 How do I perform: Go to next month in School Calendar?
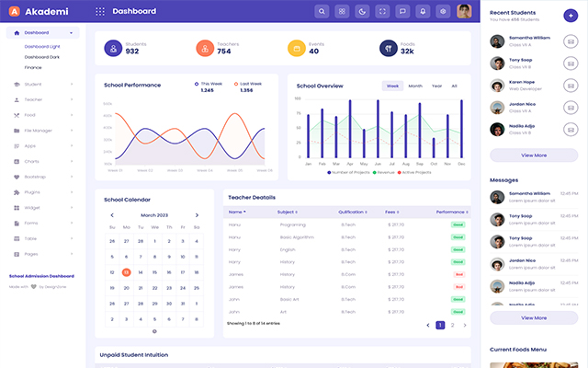[x=196, y=215]
